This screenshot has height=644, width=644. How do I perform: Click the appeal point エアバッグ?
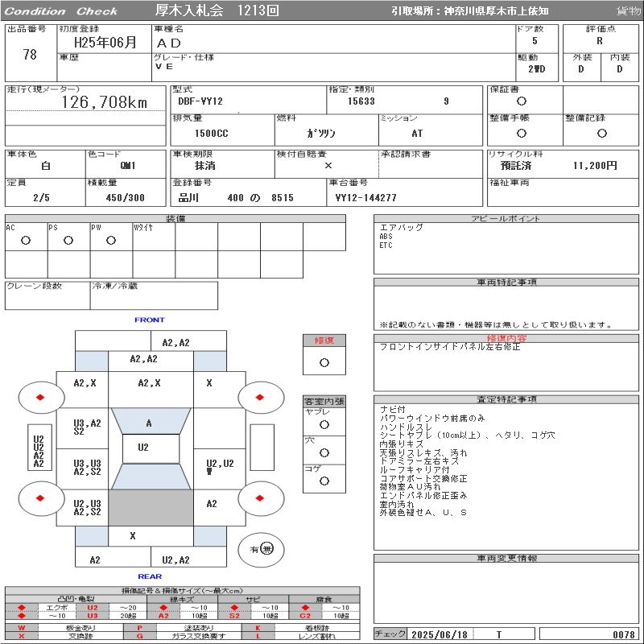[401, 228]
